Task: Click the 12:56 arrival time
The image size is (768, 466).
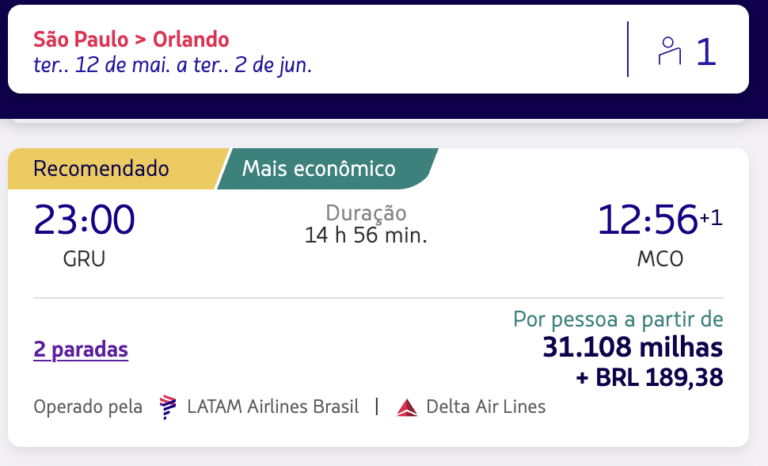Action: 647,220
